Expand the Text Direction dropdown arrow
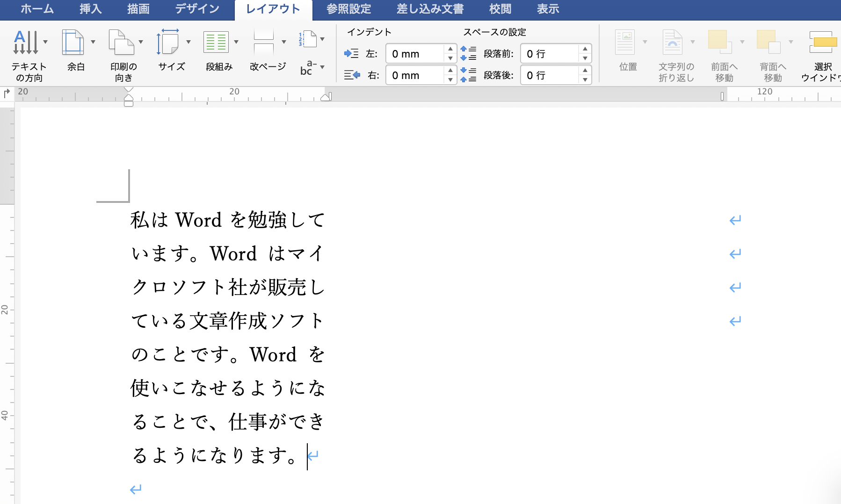 tap(45, 42)
